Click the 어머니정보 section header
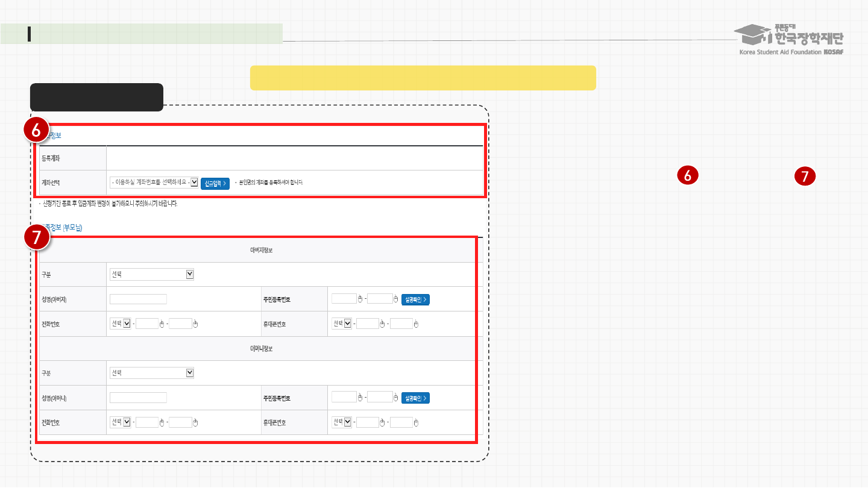Image resolution: width=868 pixels, height=488 pixels. pyautogui.click(x=262, y=348)
